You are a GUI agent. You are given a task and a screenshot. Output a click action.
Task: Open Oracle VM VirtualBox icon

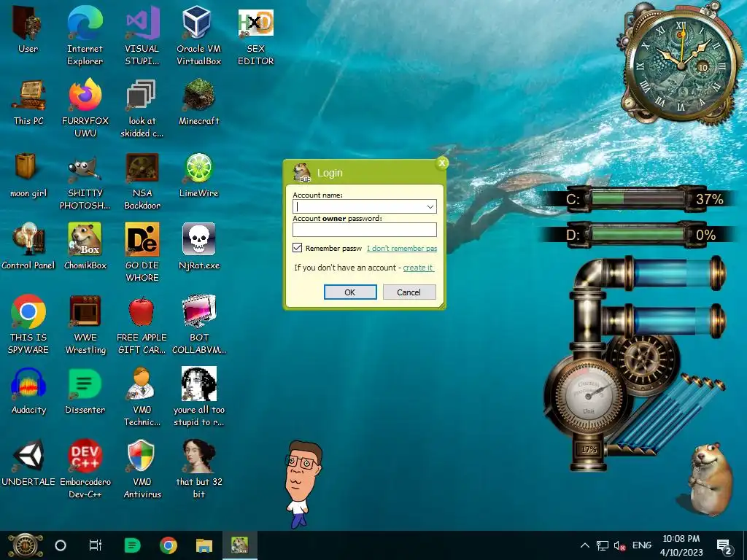198,36
